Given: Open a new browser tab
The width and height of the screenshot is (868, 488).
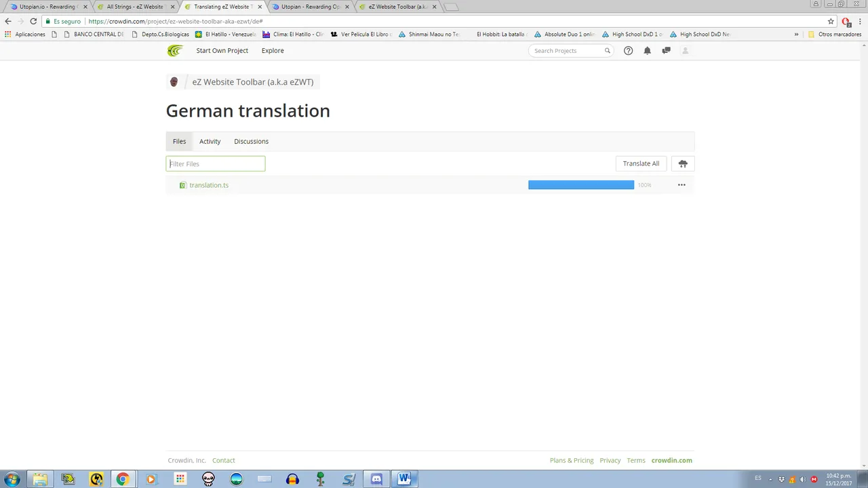Looking at the screenshot, I should 451,7.
